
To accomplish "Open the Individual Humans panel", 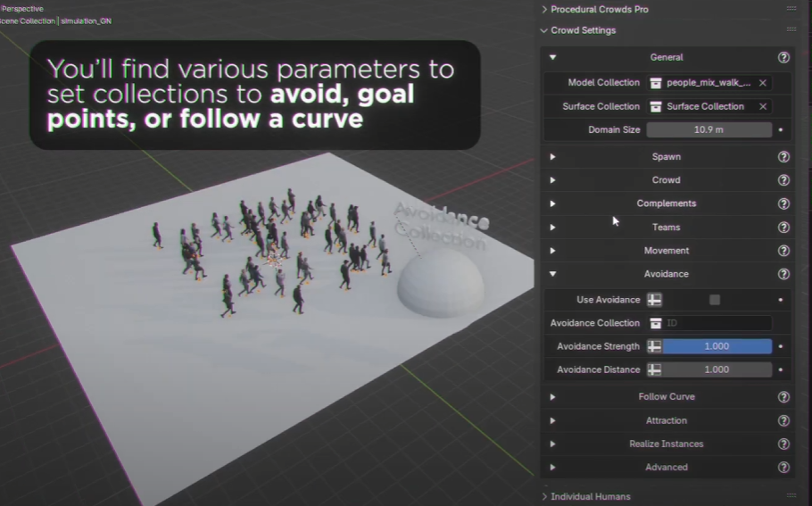I will coord(590,496).
